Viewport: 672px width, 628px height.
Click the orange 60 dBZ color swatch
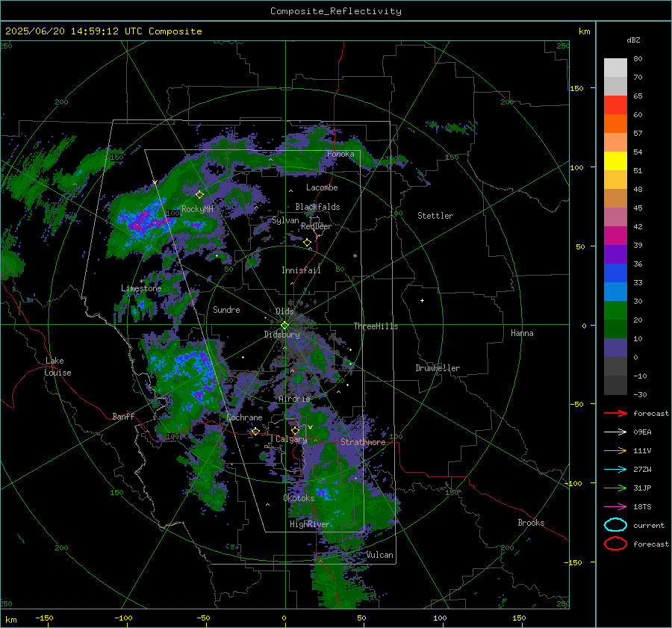[615, 123]
